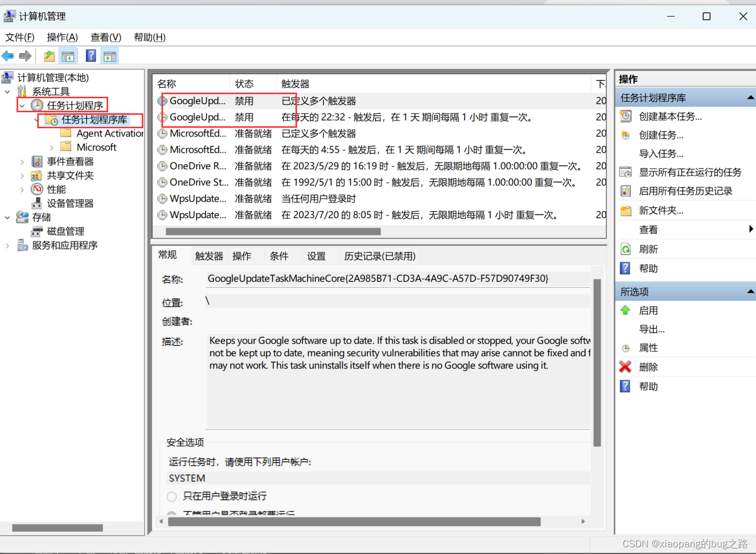The height and width of the screenshot is (554, 756).
Task: Switch to the 历史记录(已禁用) tab
Action: click(x=380, y=256)
